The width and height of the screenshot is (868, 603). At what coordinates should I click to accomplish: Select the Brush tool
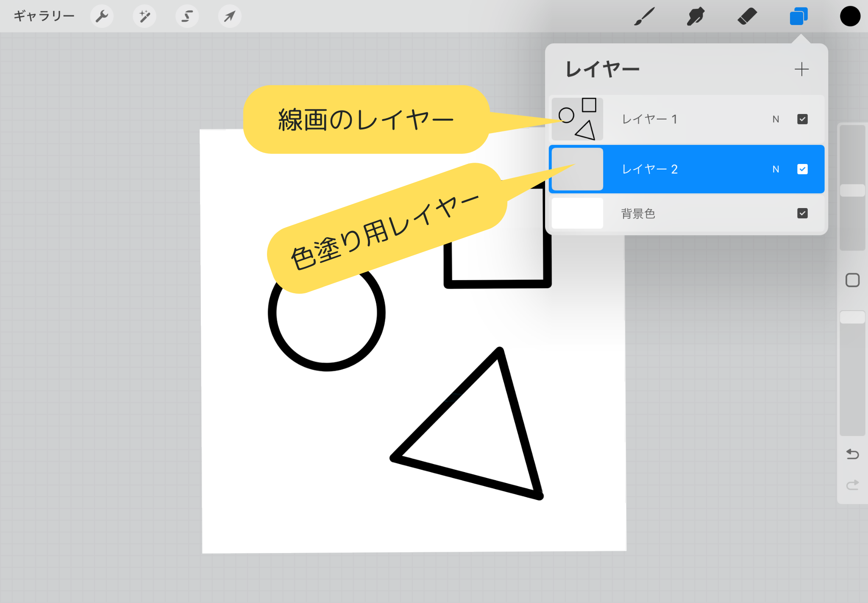click(644, 17)
